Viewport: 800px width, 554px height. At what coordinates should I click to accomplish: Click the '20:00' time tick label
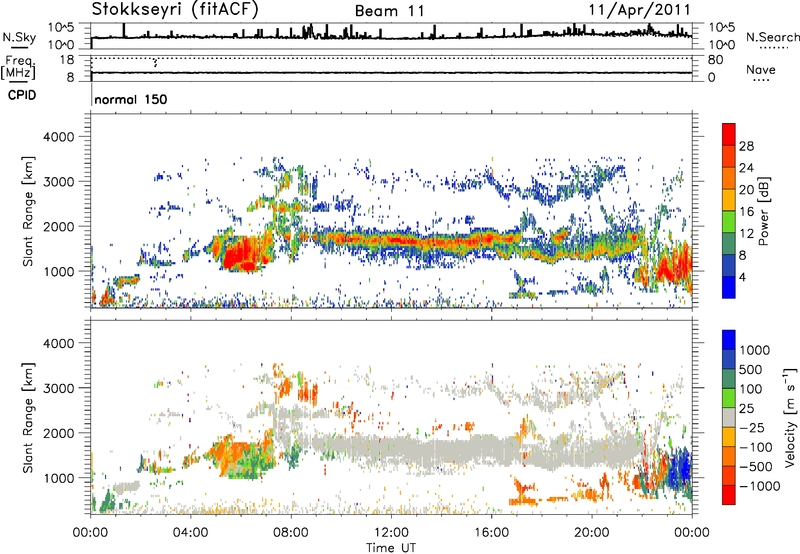tap(592, 533)
